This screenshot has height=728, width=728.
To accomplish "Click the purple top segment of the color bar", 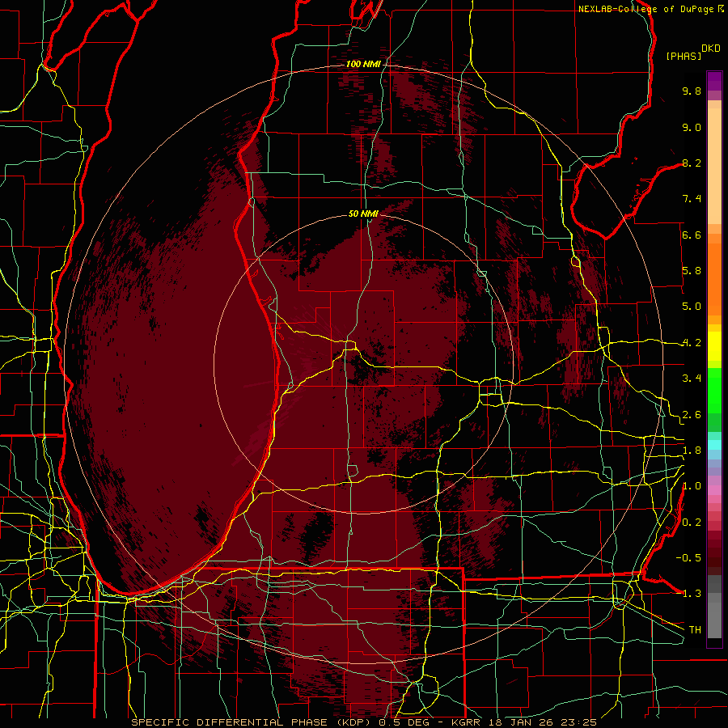I will (714, 81).
